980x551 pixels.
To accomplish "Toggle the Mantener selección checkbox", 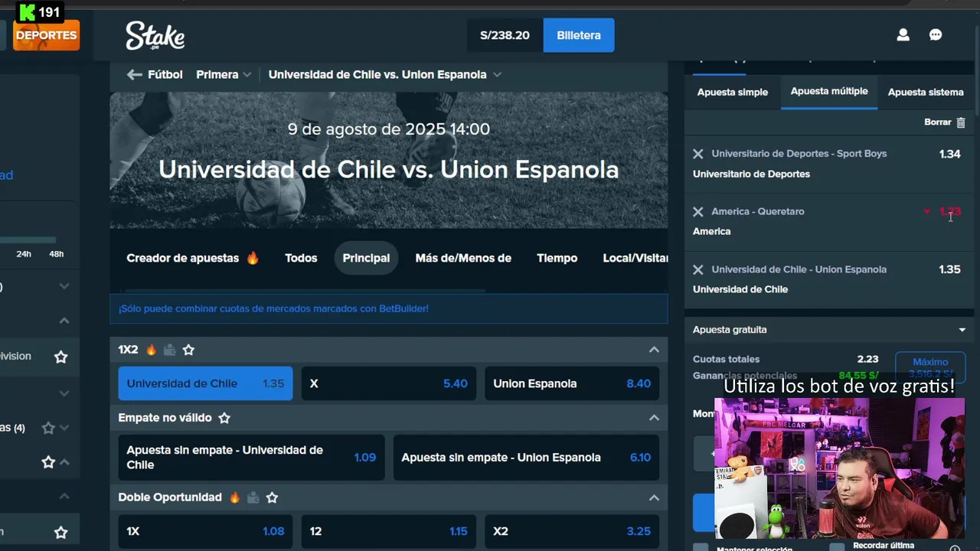I will 701,548.
